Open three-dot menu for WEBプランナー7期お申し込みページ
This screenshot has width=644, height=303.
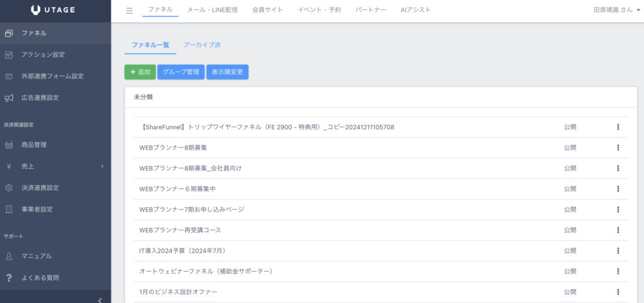coord(618,209)
